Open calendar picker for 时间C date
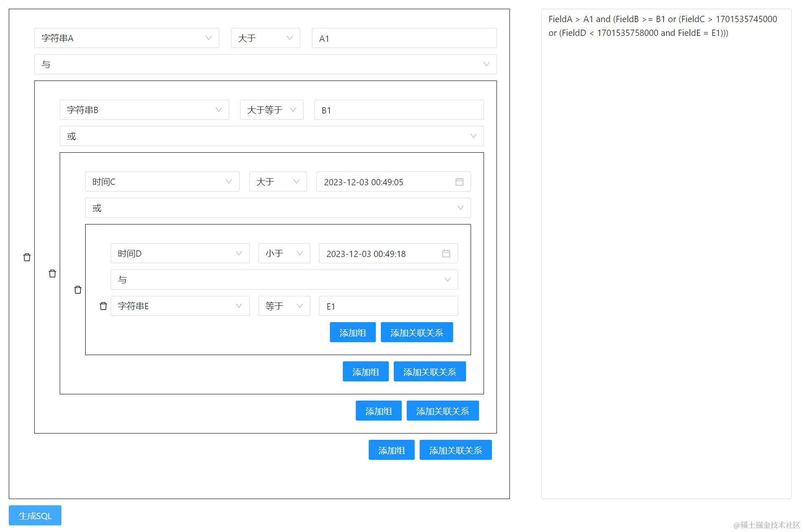 pos(459,182)
